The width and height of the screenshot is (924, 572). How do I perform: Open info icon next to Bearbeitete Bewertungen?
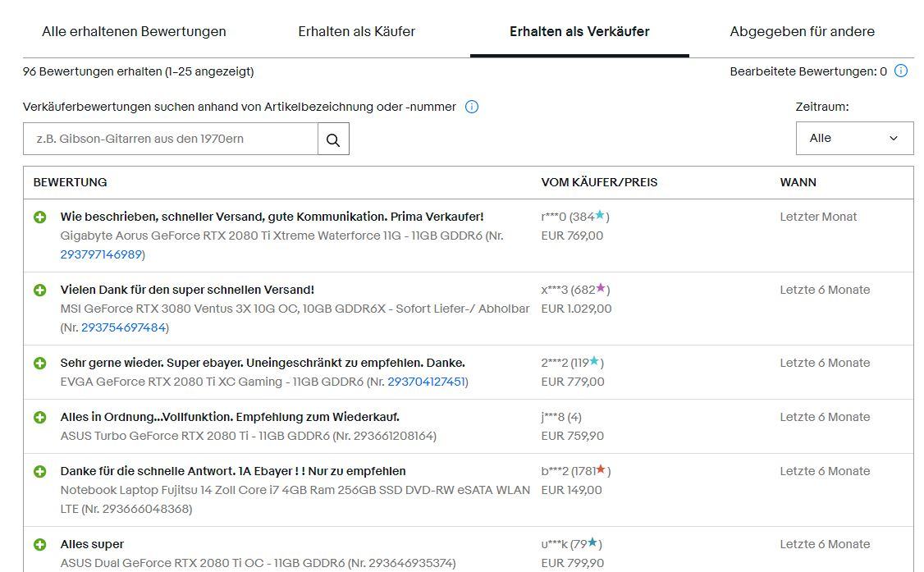(x=901, y=71)
